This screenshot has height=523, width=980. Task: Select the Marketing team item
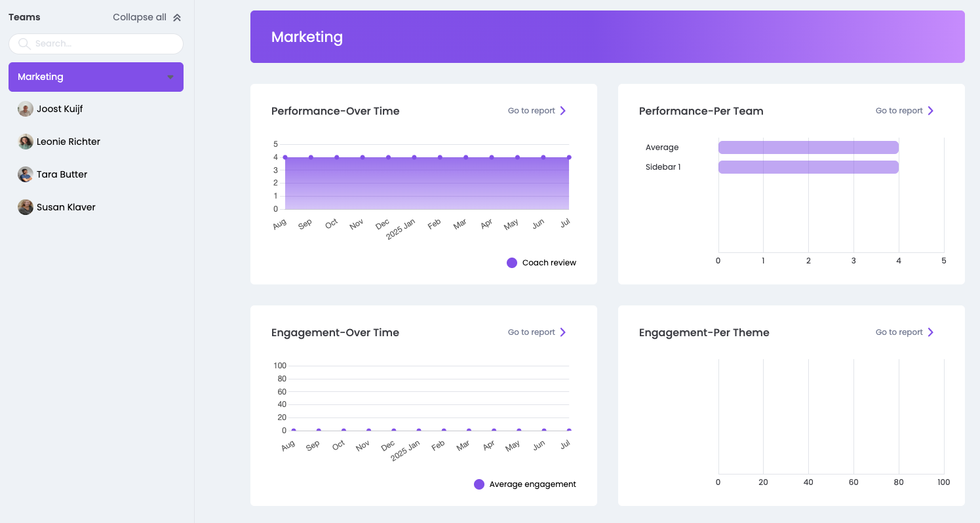tap(41, 77)
